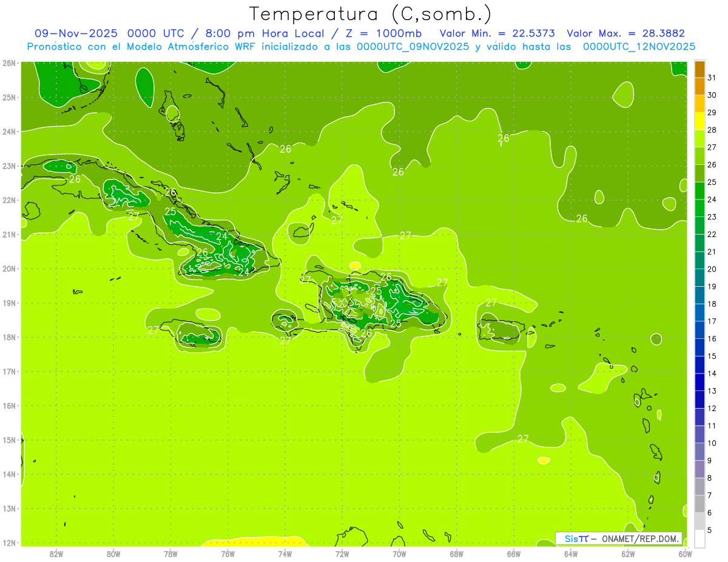Click small yellow warm spot near 14N 65W
This screenshot has width=728, height=562.
544,461
